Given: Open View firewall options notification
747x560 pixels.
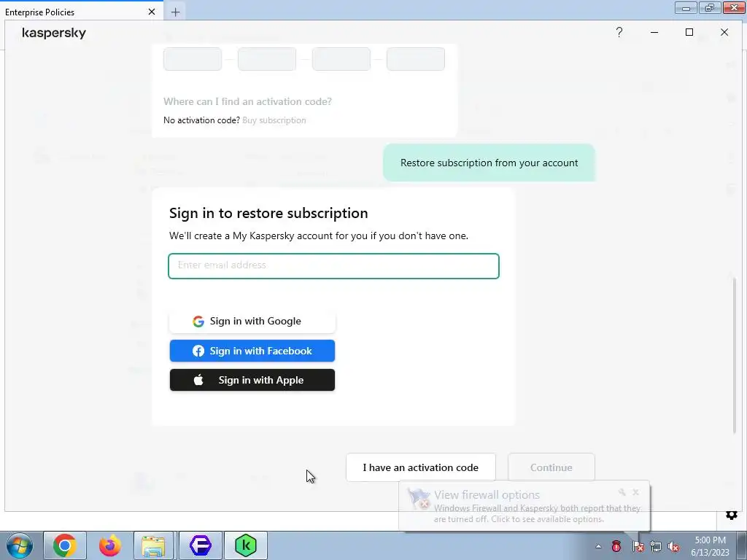Looking at the screenshot, I should 487,495.
